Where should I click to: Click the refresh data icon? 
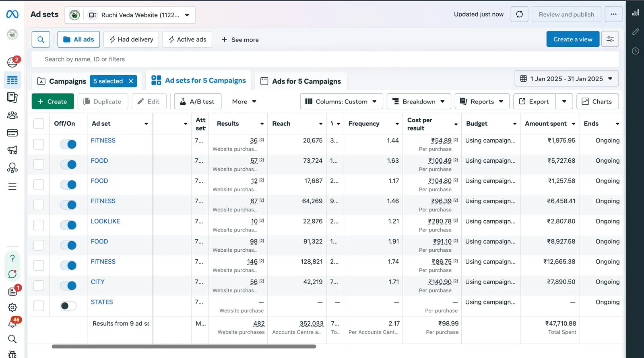[519, 14]
